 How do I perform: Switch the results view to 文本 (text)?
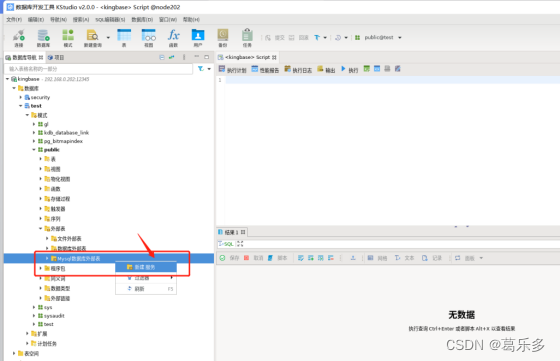click(x=404, y=258)
